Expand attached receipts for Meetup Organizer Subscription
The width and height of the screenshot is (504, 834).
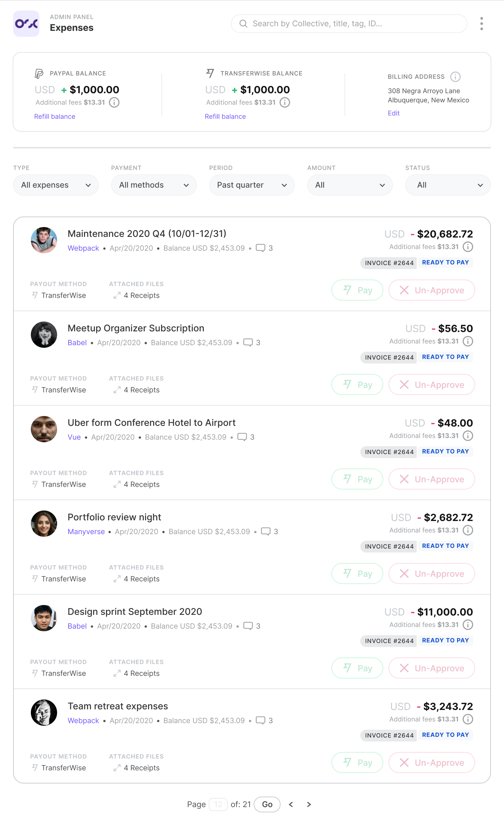(137, 390)
